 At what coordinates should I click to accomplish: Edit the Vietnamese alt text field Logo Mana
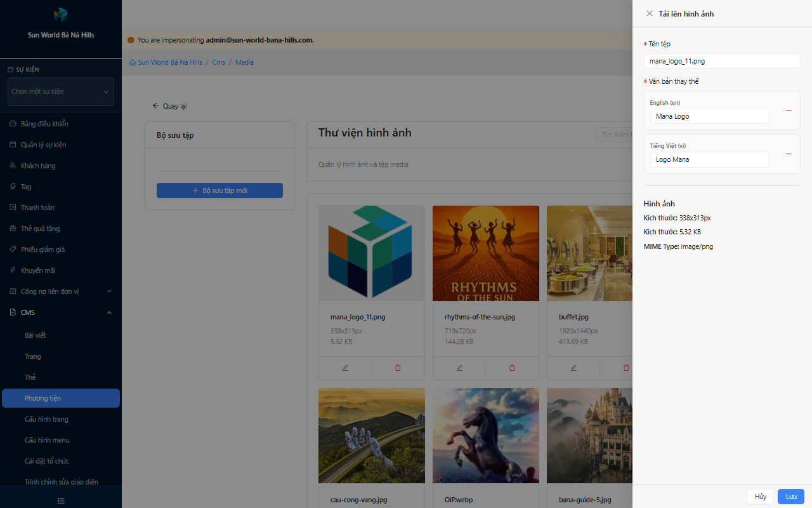tap(709, 159)
